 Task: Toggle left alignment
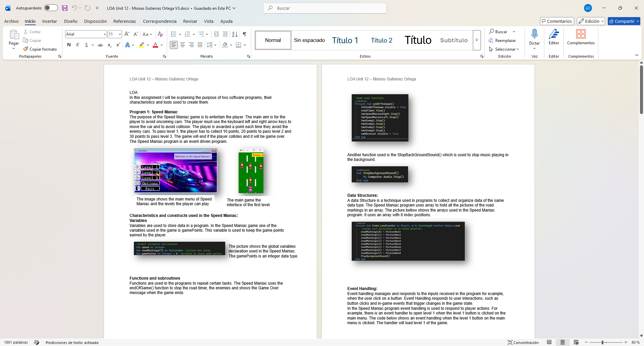(x=174, y=45)
